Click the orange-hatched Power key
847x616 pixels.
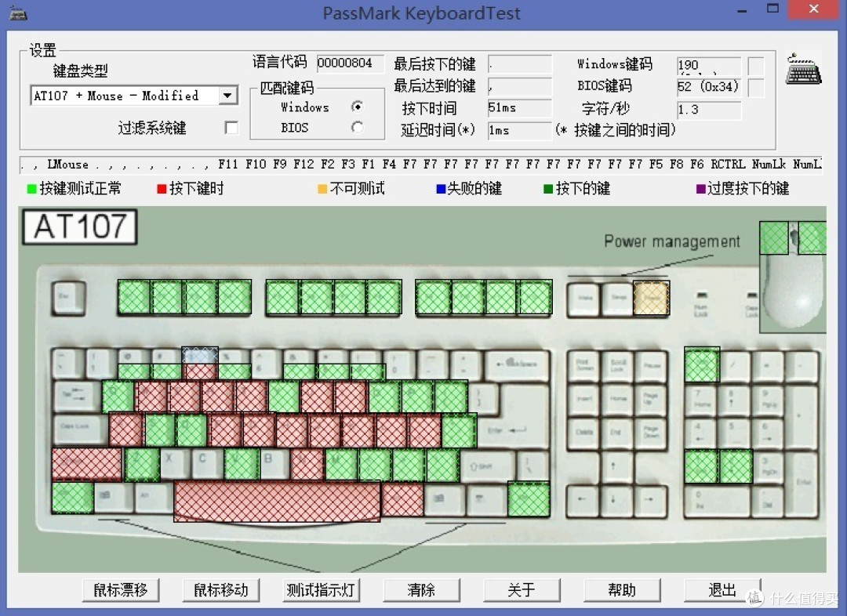point(652,298)
